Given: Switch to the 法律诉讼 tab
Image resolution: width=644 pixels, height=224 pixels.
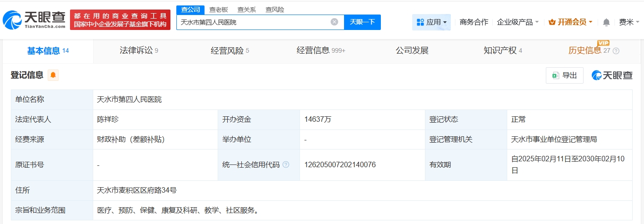Looking at the screenshot, I should coord(139,51).
